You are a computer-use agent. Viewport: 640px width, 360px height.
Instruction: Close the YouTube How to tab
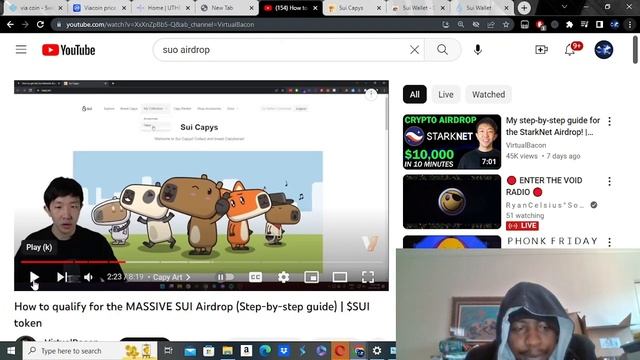pyautogui.click(x=315, y=8)
